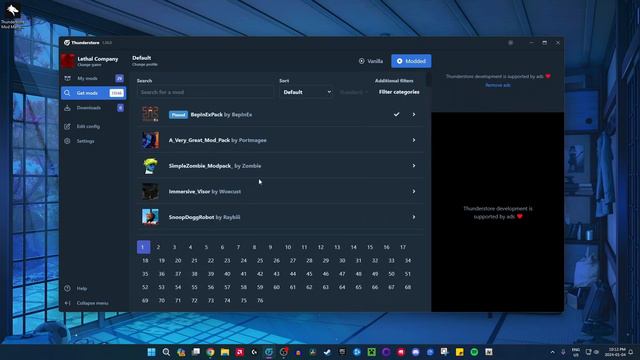
Task: Go to page 51 of mods
Action: point(408,274)
